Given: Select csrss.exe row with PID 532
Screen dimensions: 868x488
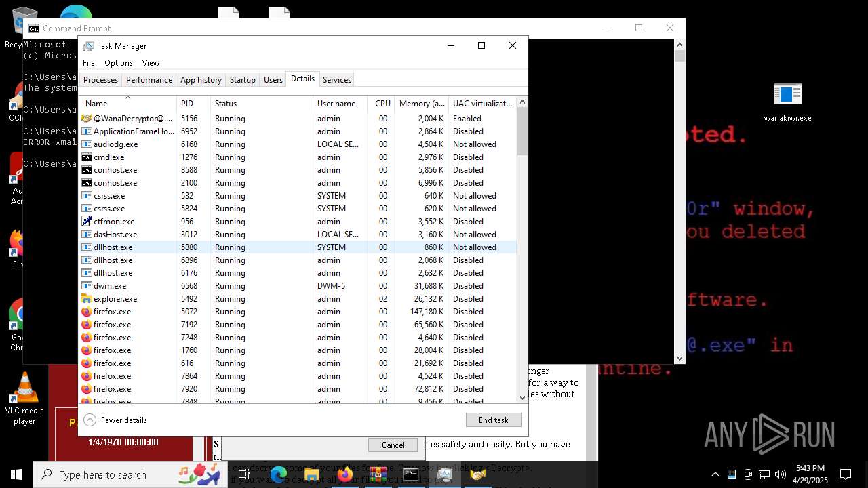Looking at the screenshot, I should pyautogui.click(x=298, y=196).
